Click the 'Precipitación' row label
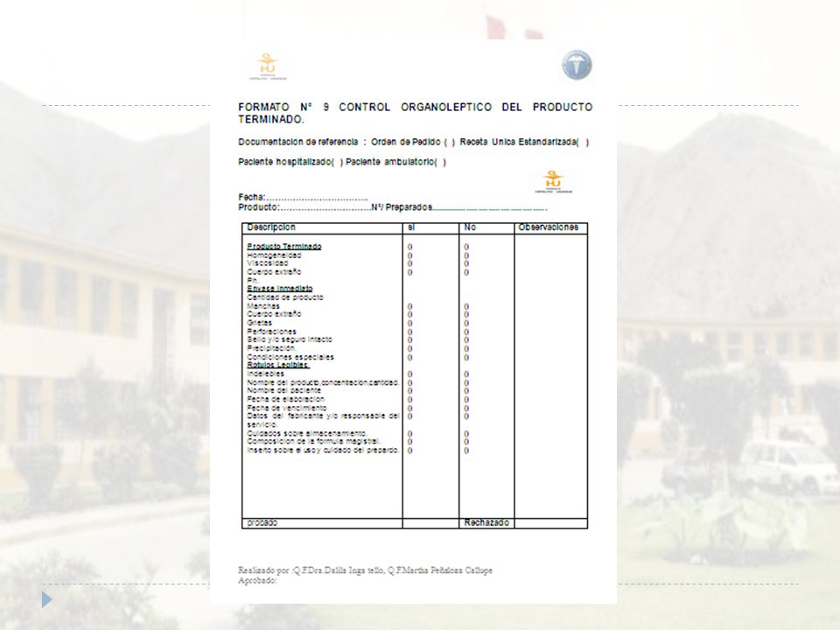 click(x=271, y=348)
